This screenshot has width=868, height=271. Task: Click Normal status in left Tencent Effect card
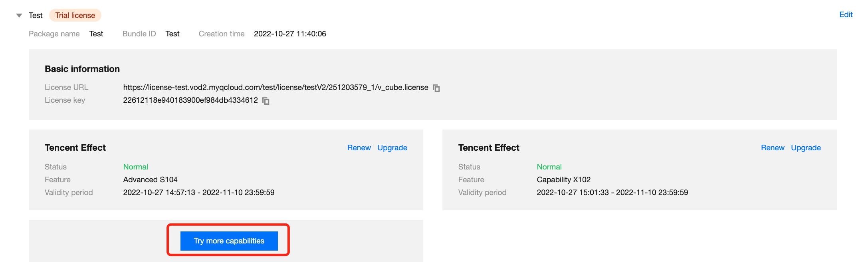(135, 167)
